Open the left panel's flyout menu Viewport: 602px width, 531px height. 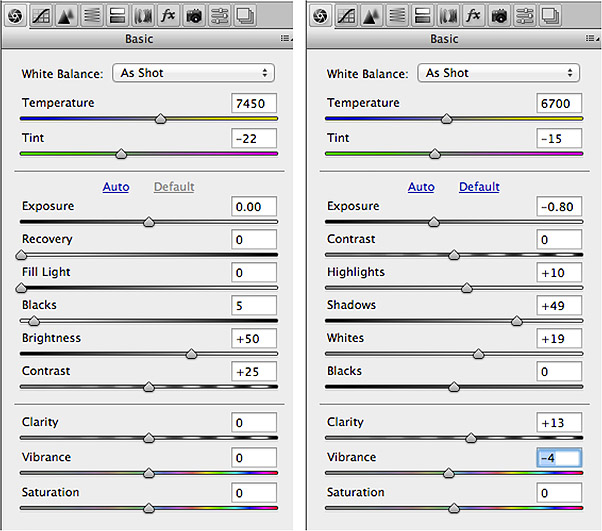285,39
